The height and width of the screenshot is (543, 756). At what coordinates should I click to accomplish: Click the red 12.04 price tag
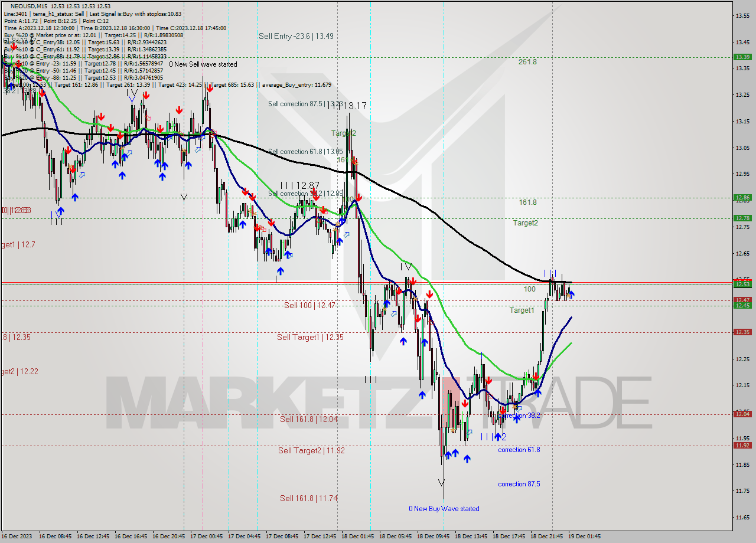click(x=742, y=414)
